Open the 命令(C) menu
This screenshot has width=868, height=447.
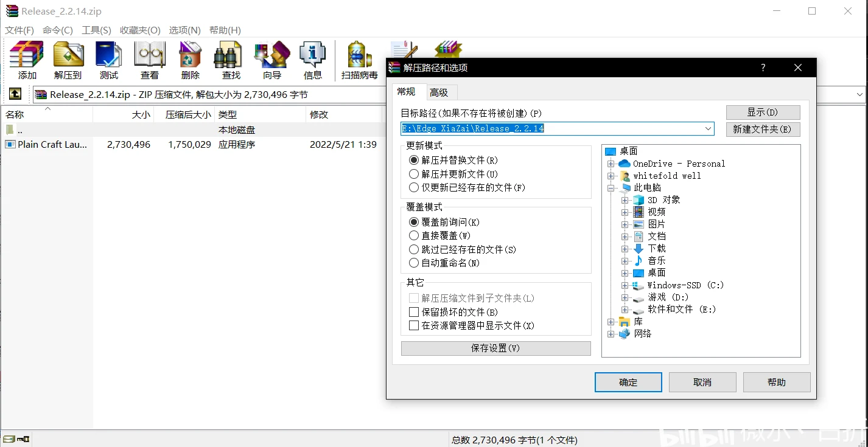click(58, 30)
